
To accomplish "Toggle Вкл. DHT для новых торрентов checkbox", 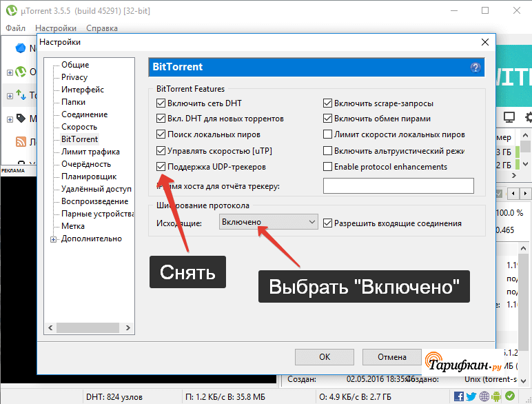I will point(161,119).
